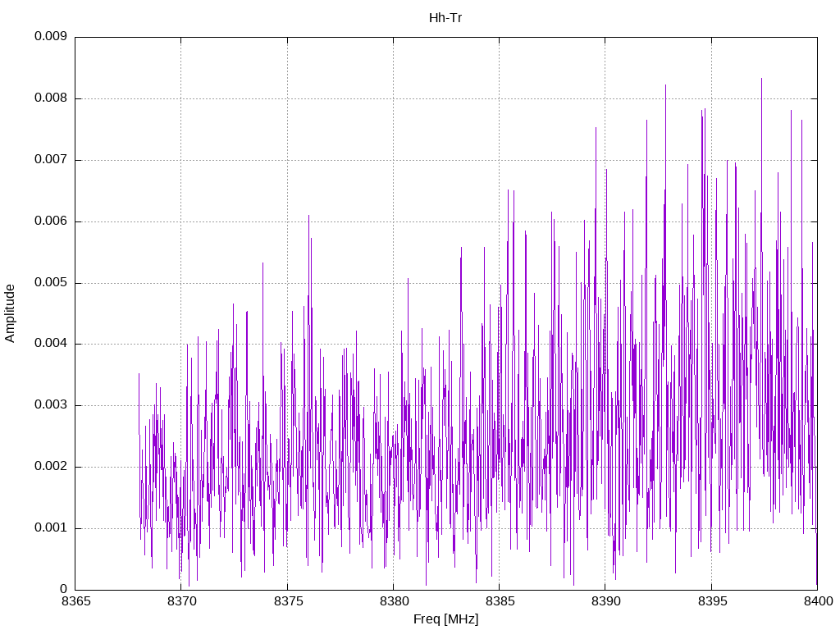Select the 0.007 y-axis tick label
The height and width of the screenshot is (630, 840).
pyautogui.click(x=51, y=159)
